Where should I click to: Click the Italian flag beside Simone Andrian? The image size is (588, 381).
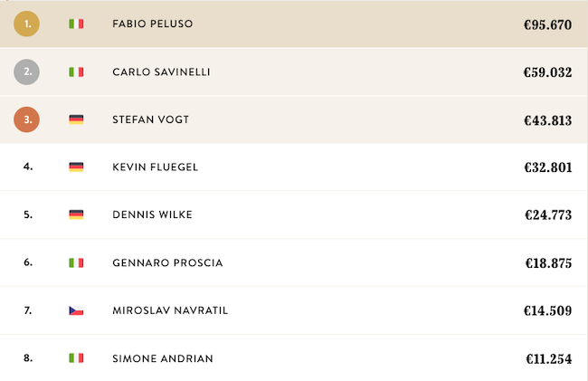point(76,358)
